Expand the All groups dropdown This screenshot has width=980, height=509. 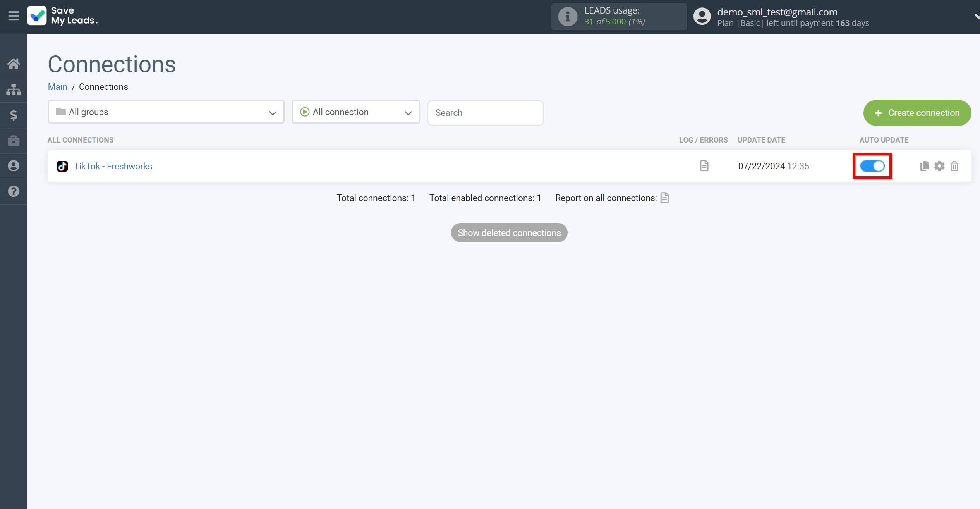point(166,112)
